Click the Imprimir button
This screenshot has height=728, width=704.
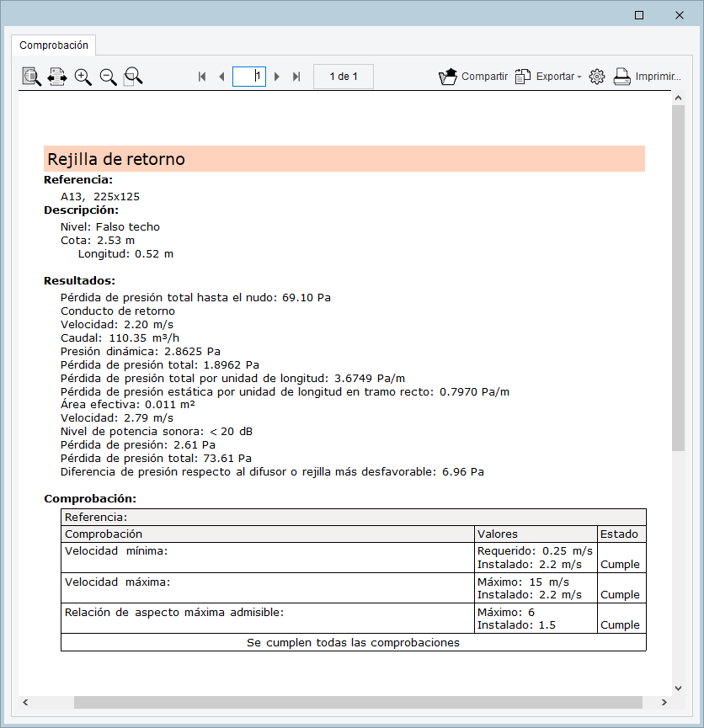point(647,76)
